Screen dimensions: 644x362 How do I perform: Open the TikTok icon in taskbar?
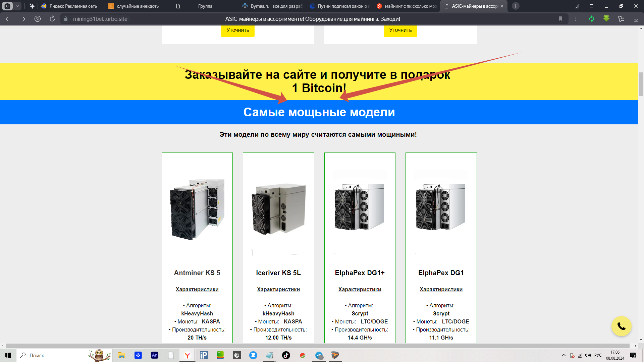[286, 355]
